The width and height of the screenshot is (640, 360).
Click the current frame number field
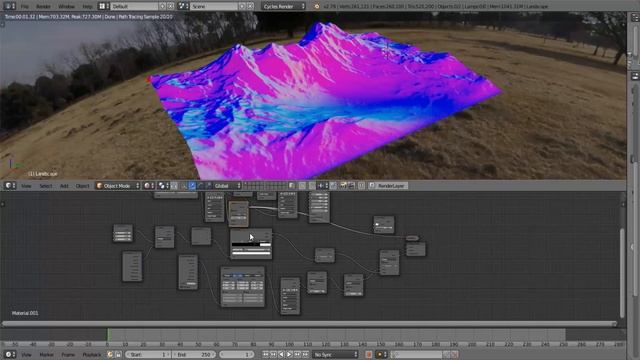[237, 354]
